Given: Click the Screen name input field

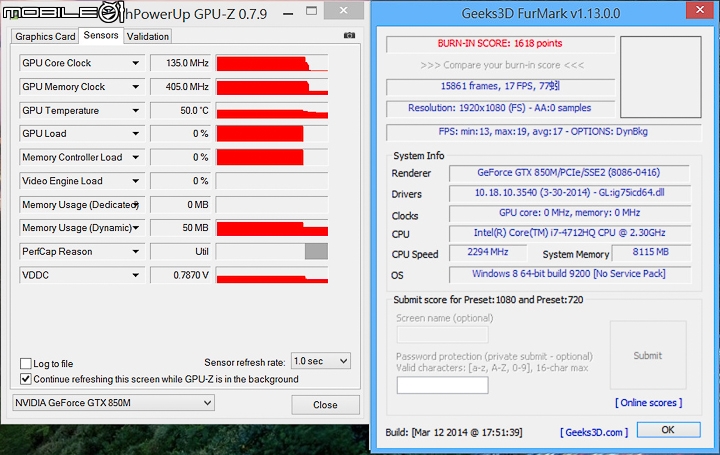Looking at the screenshot, I should coord(442,335).
